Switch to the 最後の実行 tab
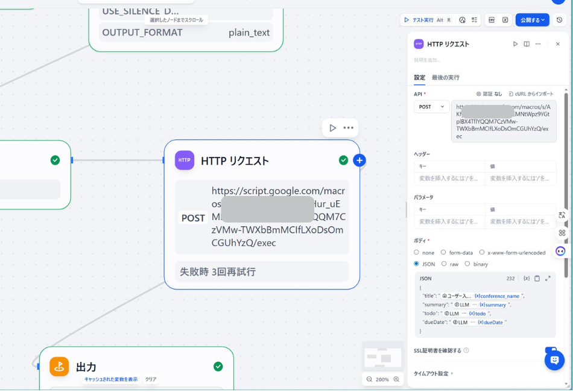The width and height of the screenshot is (573, 392). [446, 78]
